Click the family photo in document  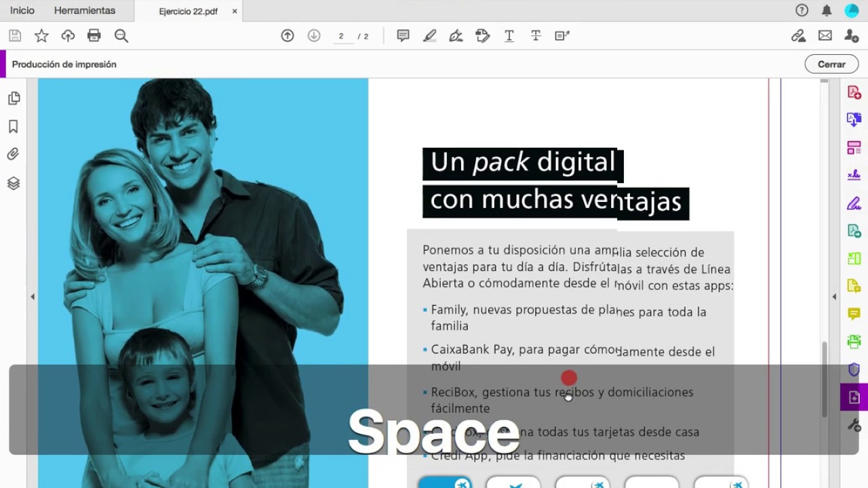(203, 283)
